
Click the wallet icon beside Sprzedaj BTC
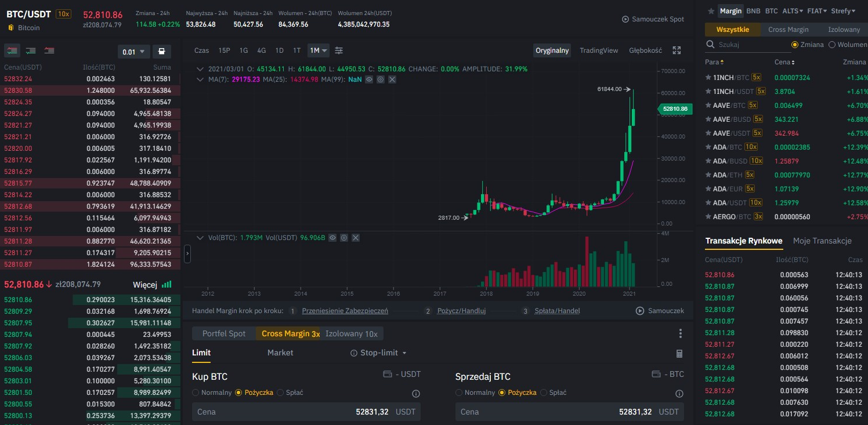click(656, 375)
